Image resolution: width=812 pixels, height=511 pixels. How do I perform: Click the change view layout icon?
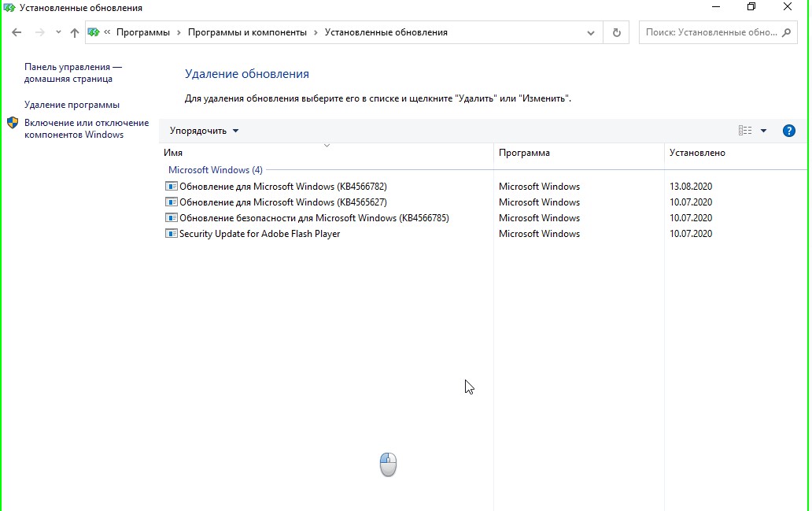click(x=744, y=131)
